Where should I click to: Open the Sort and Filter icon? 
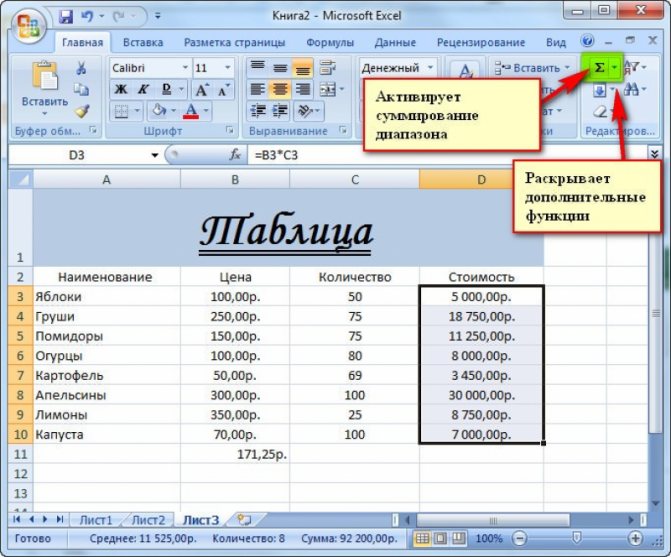point(632,67)
